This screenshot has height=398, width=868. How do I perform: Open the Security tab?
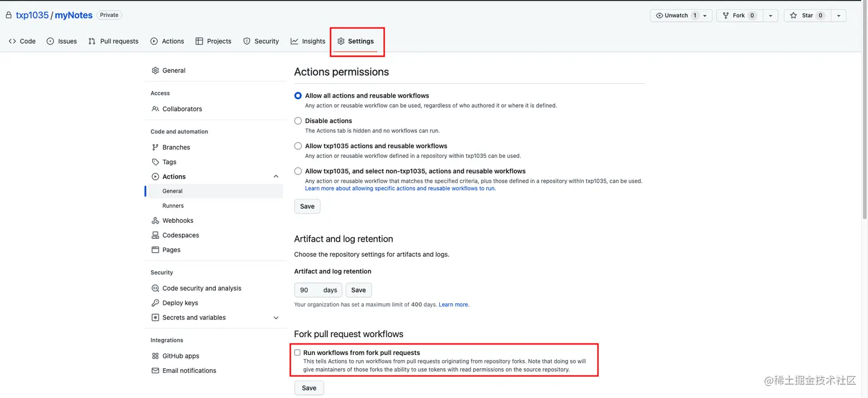pos(261,41)
